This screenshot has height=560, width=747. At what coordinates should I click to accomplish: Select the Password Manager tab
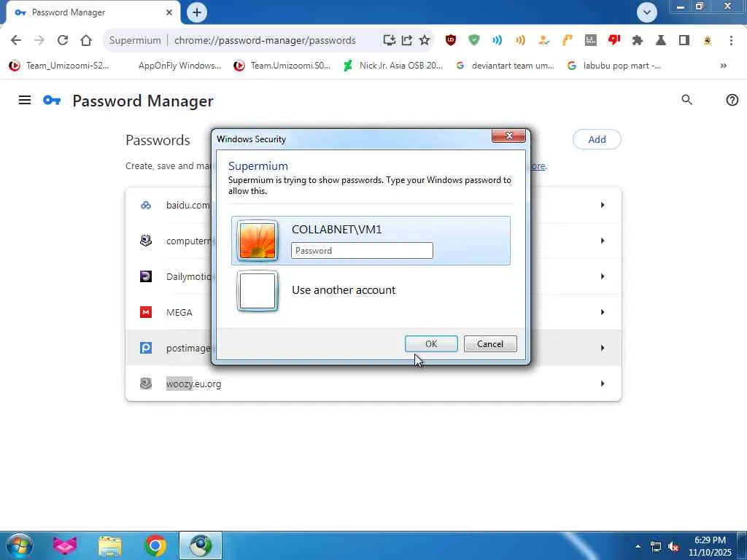[93, 12]
